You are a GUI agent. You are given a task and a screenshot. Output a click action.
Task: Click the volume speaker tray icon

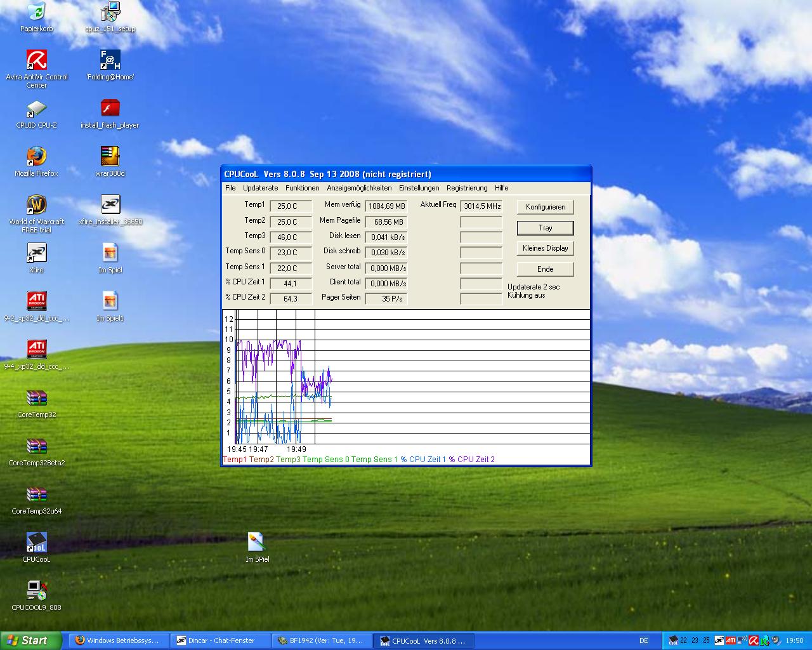[x=775, y=640]
